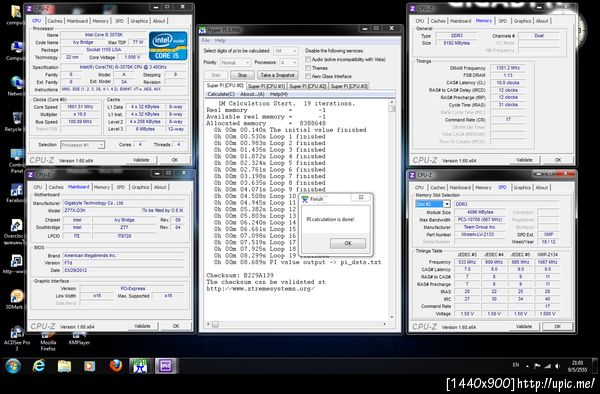Open Windows Explorer from the taskbar
Image resolution: width=600 pixels, height=394 pixels.
tap(64, 366)
